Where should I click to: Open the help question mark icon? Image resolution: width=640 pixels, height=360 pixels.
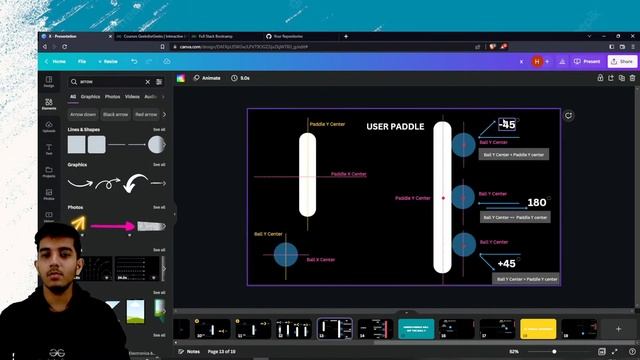(x=633, y=351)
